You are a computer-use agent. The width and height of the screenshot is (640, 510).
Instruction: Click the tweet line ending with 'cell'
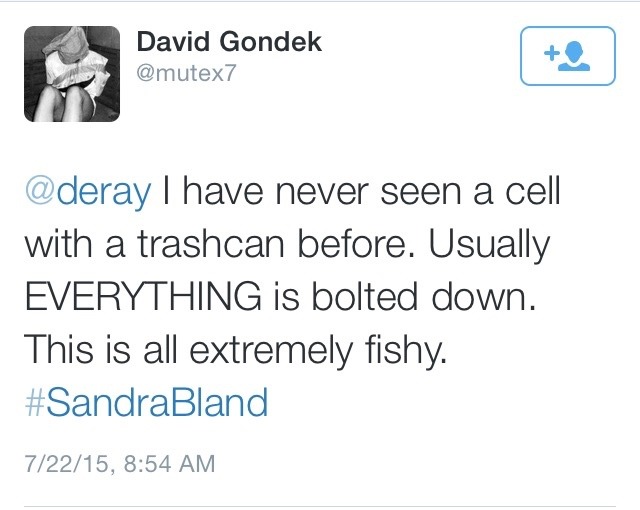coord(290,191)
